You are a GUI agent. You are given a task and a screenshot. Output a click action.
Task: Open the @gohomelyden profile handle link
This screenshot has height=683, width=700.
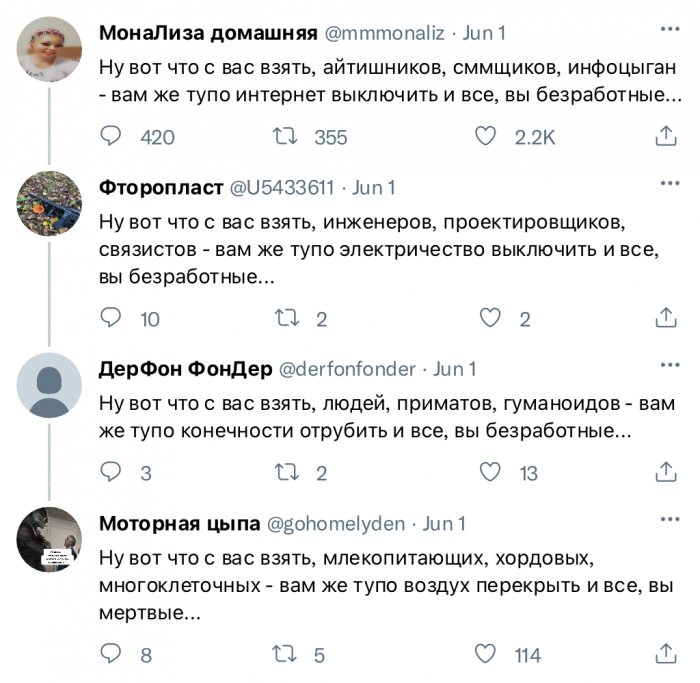tap(334, 523)
